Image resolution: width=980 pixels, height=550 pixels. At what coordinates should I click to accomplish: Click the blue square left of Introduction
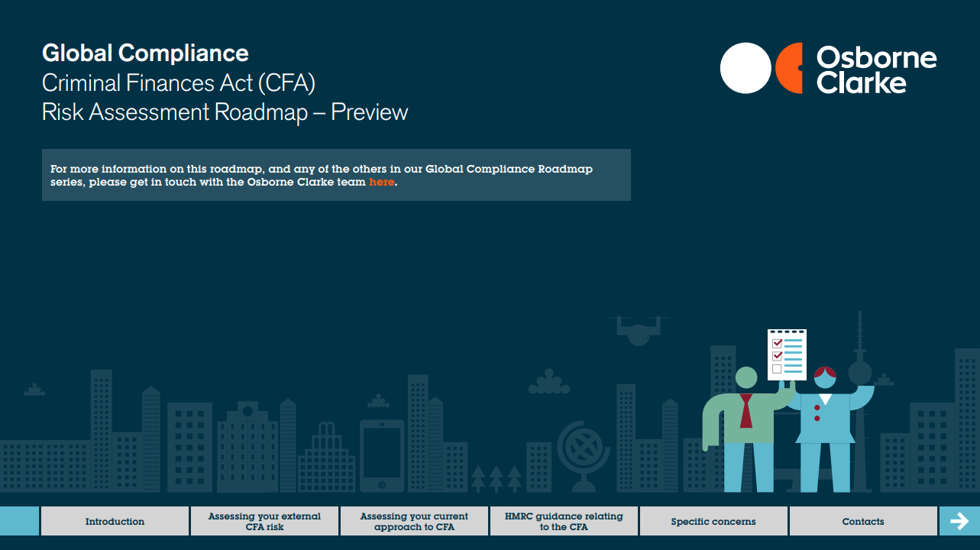point(19,521)
